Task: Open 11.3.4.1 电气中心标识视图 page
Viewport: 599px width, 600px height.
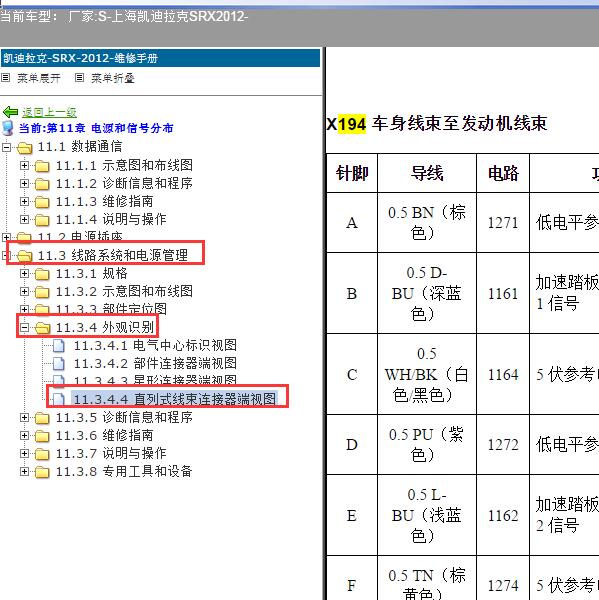Action: pyautogui.click(x=155, y=346)
